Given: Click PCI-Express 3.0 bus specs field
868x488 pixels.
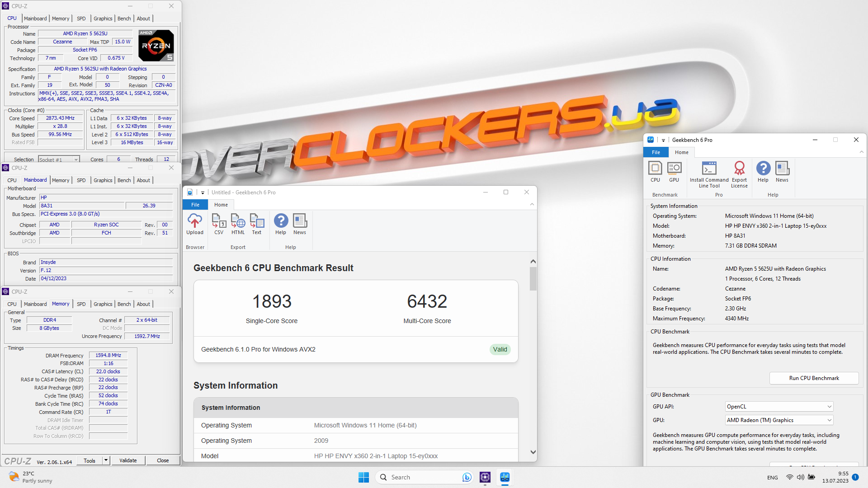Looking at the screenshot, I should (x=106, y=214).
